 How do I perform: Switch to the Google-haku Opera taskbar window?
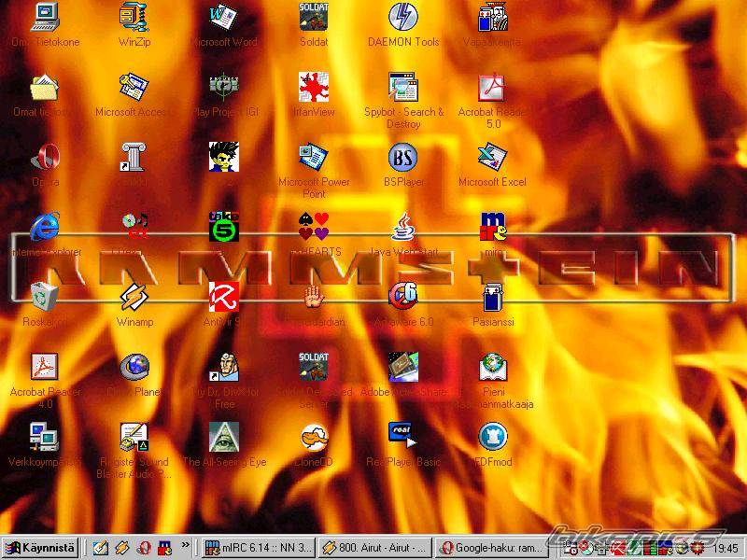(x=492, y=548)
